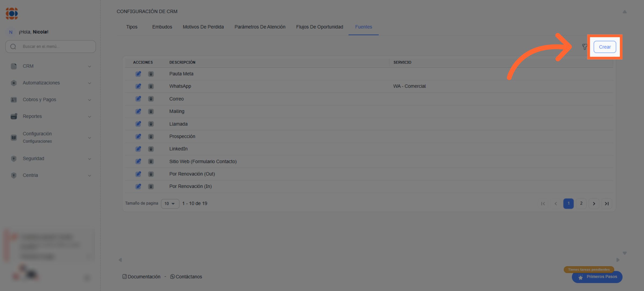
Task: Delete the WhatsApp source row
Action: pos(151,86)
